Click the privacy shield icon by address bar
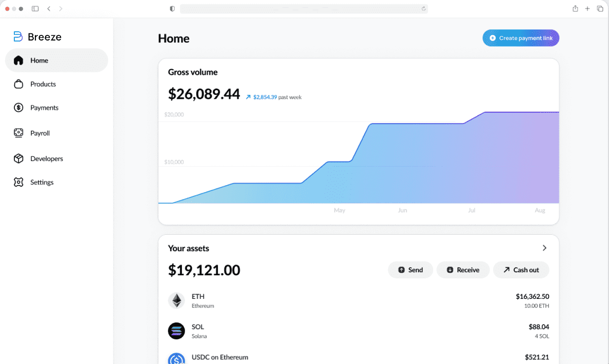The image size is (609, 364). 172,9
